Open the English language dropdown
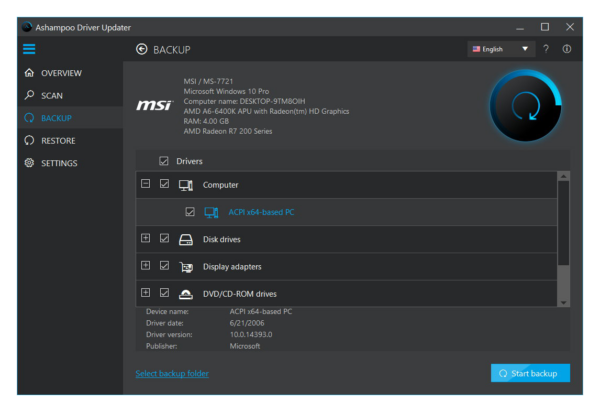 point(501,49)
